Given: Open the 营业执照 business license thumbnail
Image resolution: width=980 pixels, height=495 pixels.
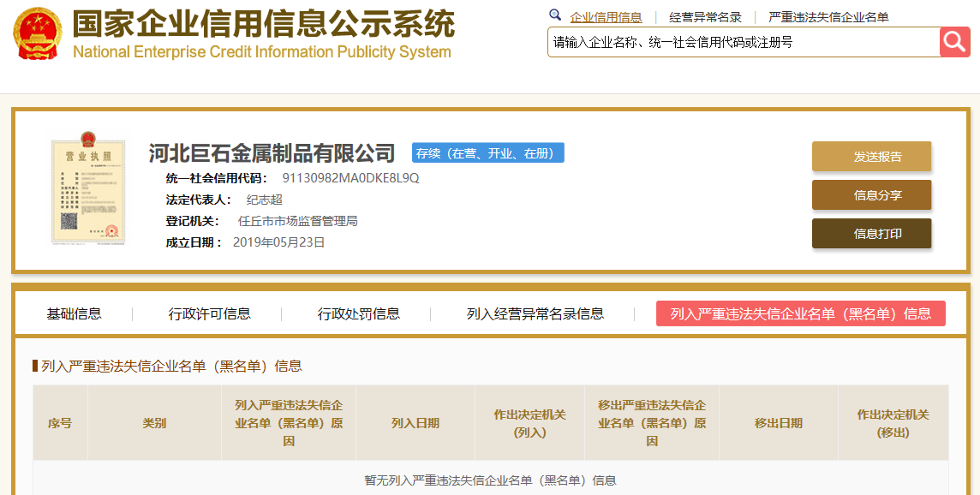Looking at the screenshot, I should (88, 188).
